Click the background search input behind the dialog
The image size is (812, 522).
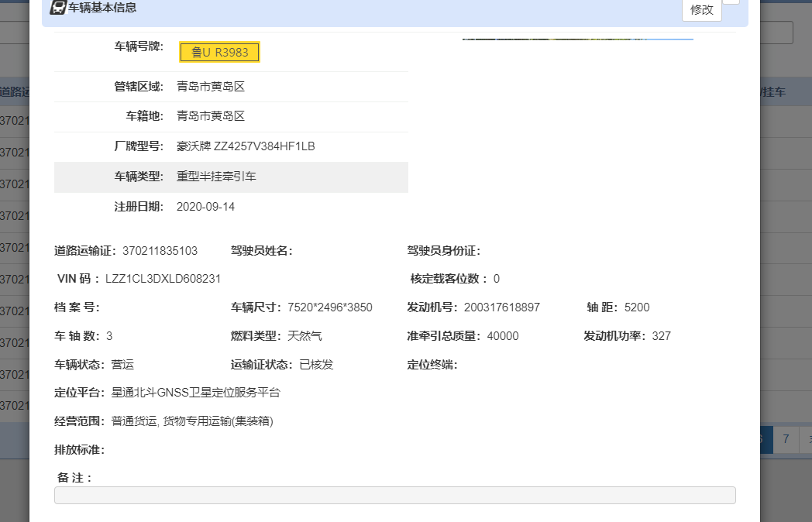(776, 33)
